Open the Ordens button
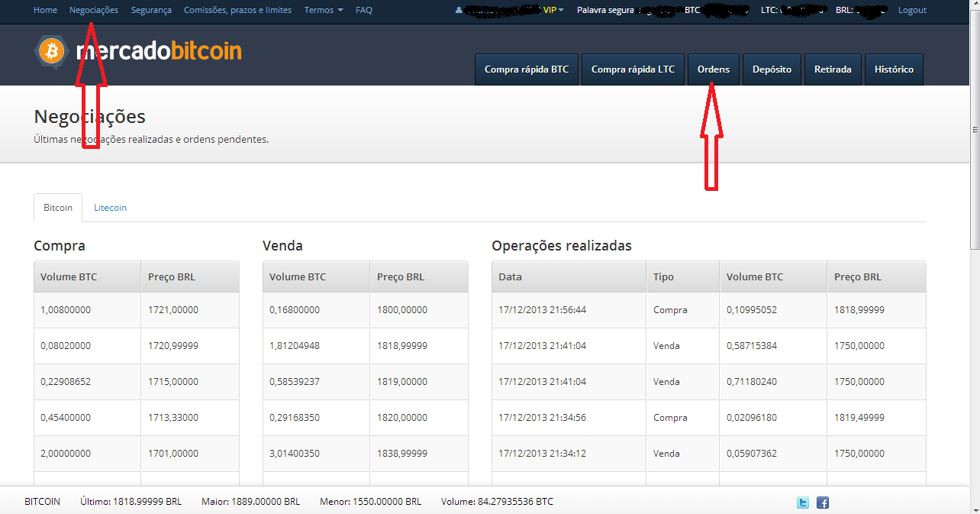The image size is (980, 514). (714, 70)
